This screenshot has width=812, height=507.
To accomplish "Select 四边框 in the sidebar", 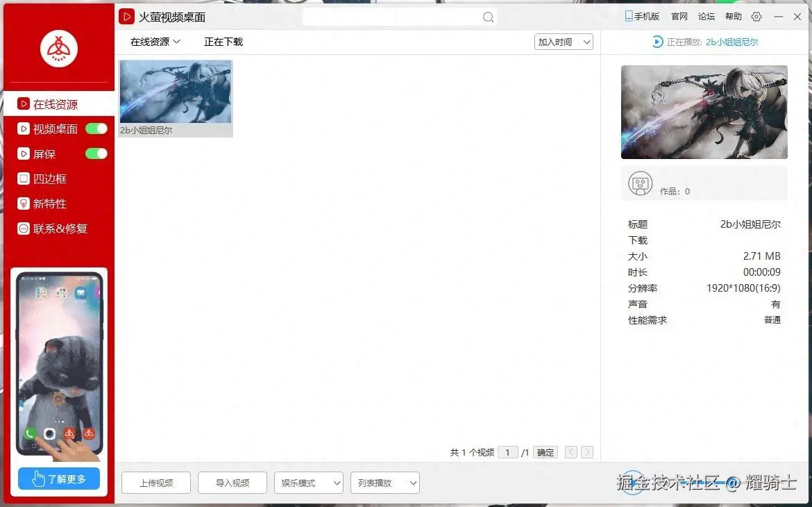I will coord(59,178).
